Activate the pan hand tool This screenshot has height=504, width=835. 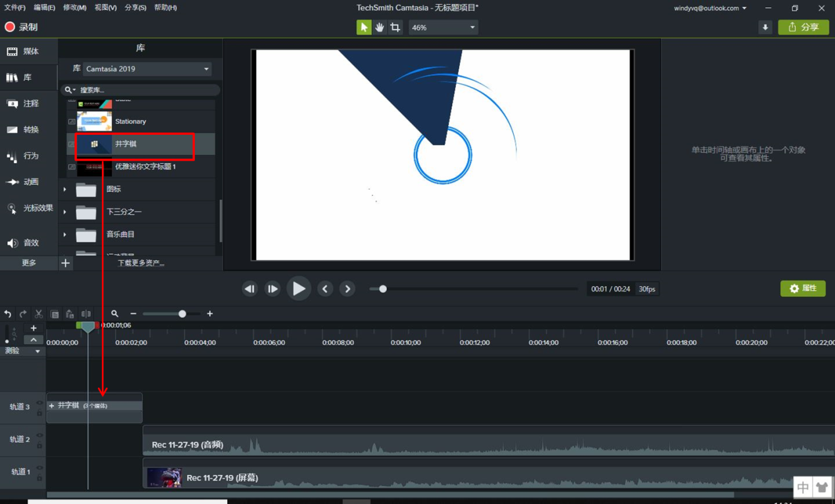[380, 28]
